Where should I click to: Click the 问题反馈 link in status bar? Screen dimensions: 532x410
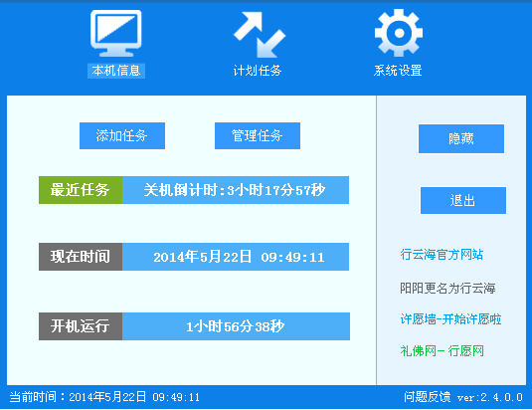pos(428,397)
